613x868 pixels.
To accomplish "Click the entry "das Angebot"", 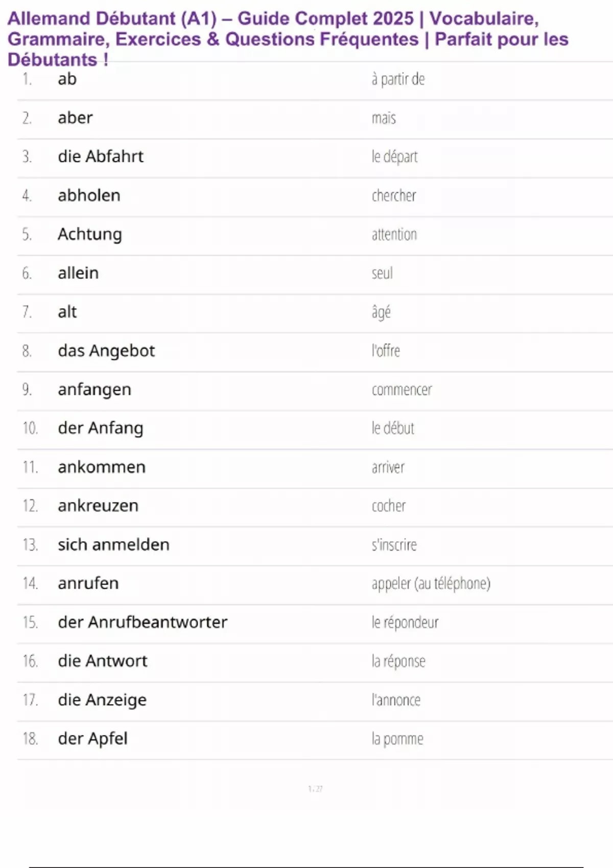I will 106,351.
